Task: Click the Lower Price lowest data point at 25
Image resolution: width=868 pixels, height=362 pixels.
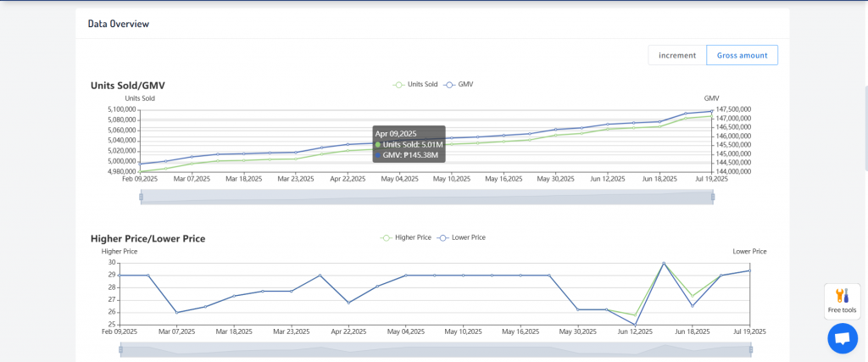Action: click(635, 325)
